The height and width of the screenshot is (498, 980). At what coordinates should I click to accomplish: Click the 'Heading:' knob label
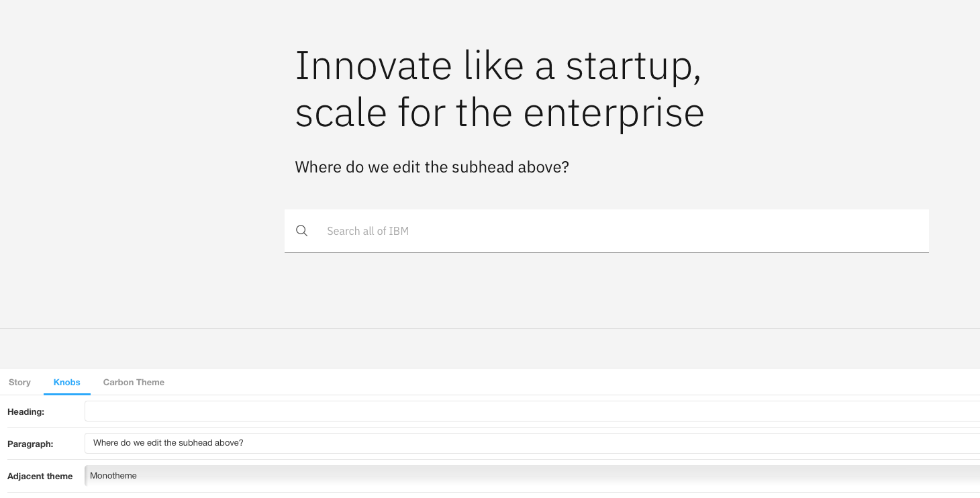point(26,411)
